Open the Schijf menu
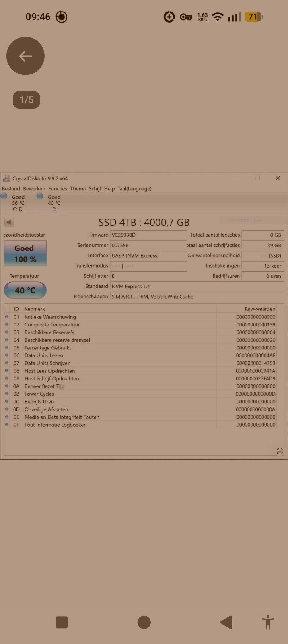Viewport: 288px width, 644px height. pos(95,189)
